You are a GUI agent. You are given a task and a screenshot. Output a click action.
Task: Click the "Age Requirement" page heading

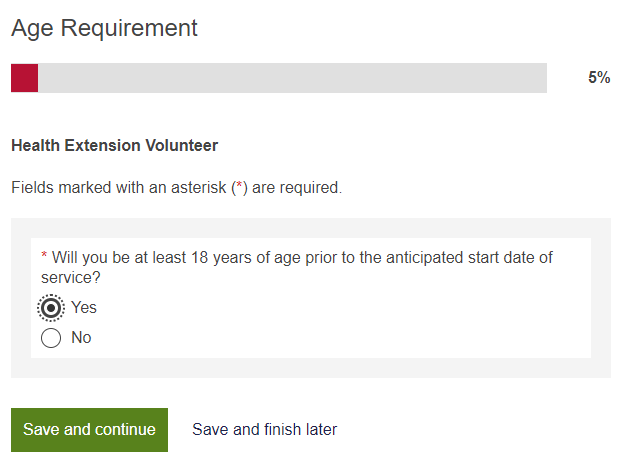[104, 28]
